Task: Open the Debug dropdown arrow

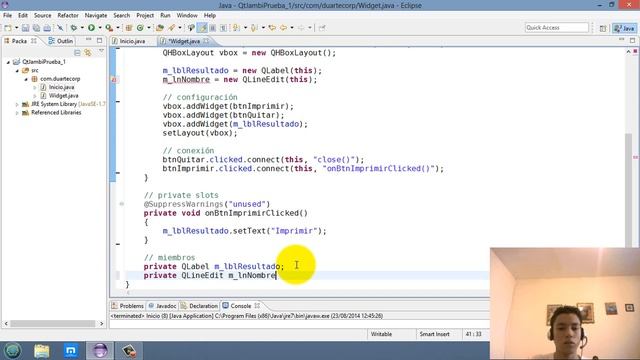Action: click(x=82, y=28)
